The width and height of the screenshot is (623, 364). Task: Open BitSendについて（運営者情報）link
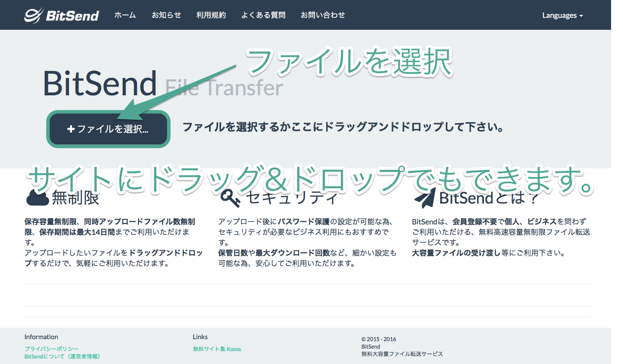(62, 357)
